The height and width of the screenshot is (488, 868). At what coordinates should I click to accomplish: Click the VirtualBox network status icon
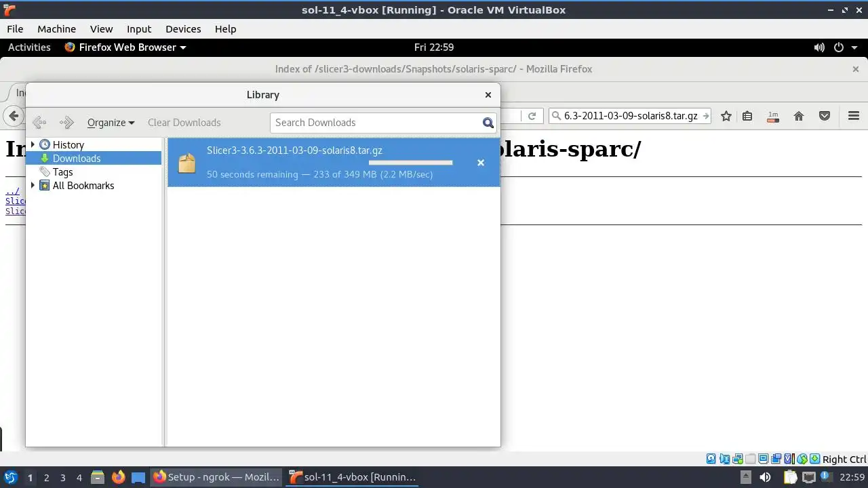click(x=737, y=459)
